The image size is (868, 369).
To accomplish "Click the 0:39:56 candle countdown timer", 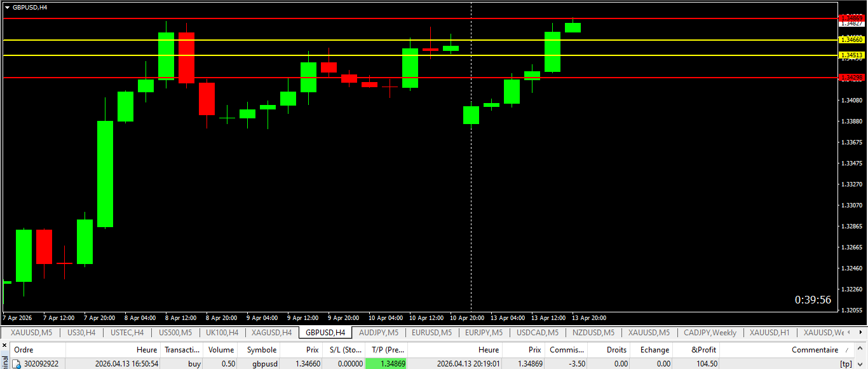I will [x=813, y=300].
